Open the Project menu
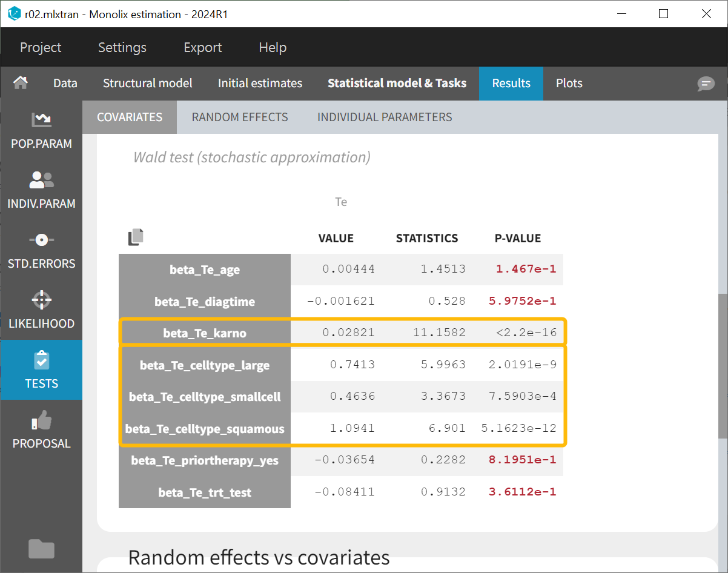 pos(41,47)
